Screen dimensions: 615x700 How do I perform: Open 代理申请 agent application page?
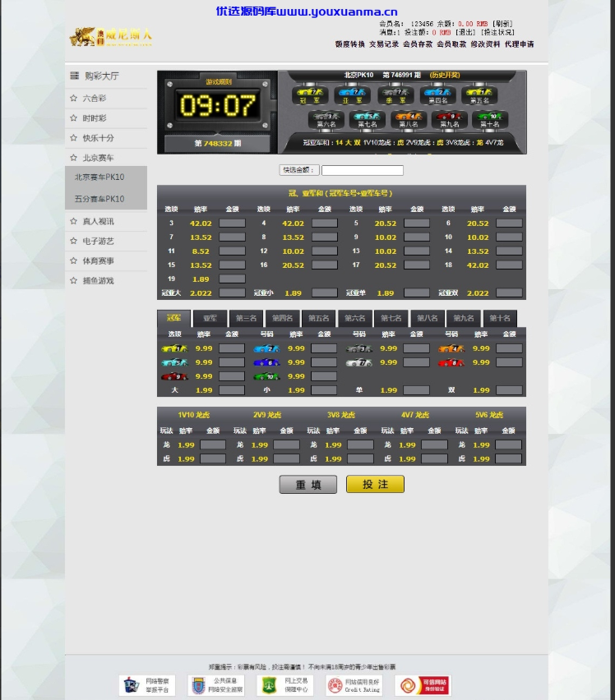click(520, 44)
